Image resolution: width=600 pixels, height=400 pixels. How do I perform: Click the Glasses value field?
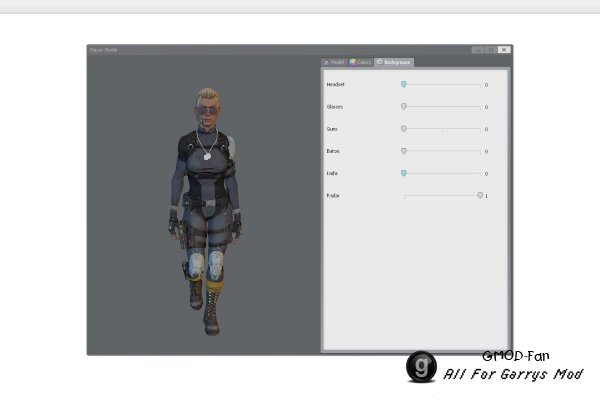coord(486,107)
